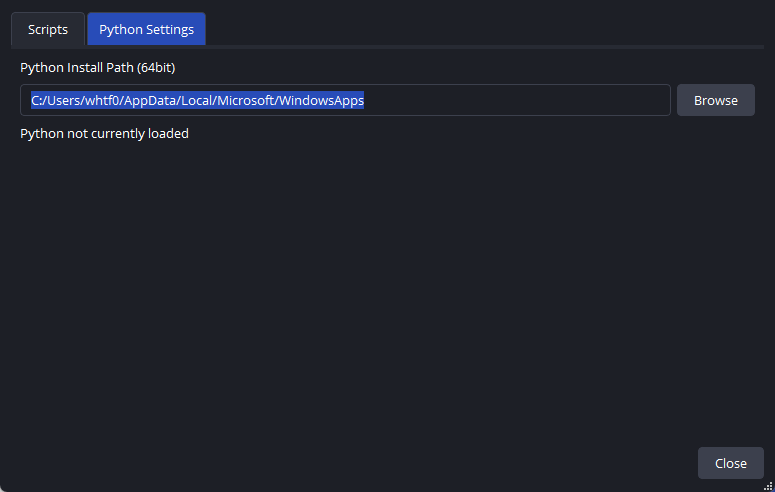Click the resize grip in the dialog corner

coord(769,486)
